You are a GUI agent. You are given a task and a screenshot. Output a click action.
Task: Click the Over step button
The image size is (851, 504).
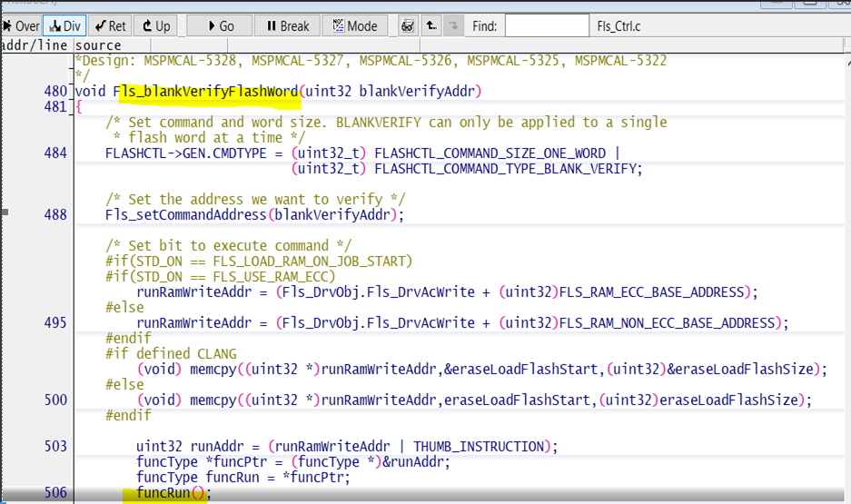(20, 26)
